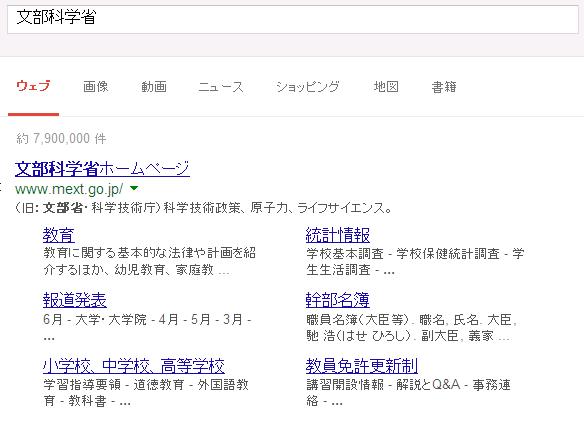Click the description starting 学習指導要領
This screenshot has height=422, width=584.
coord(146,393)
